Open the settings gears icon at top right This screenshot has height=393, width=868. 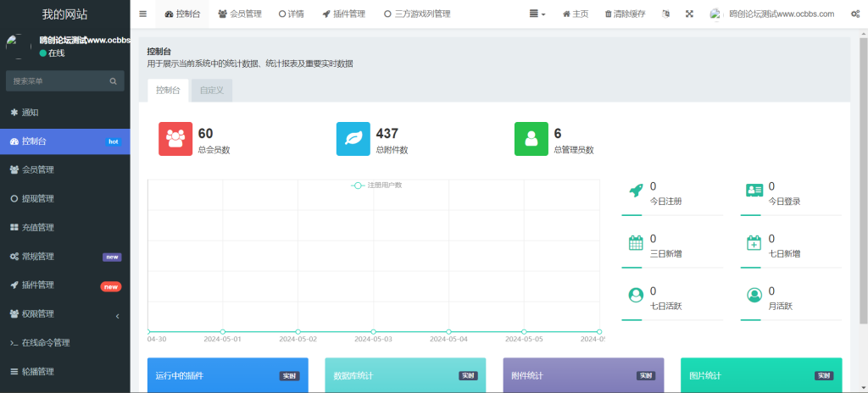pyautogui.click(x=854, y=14)
